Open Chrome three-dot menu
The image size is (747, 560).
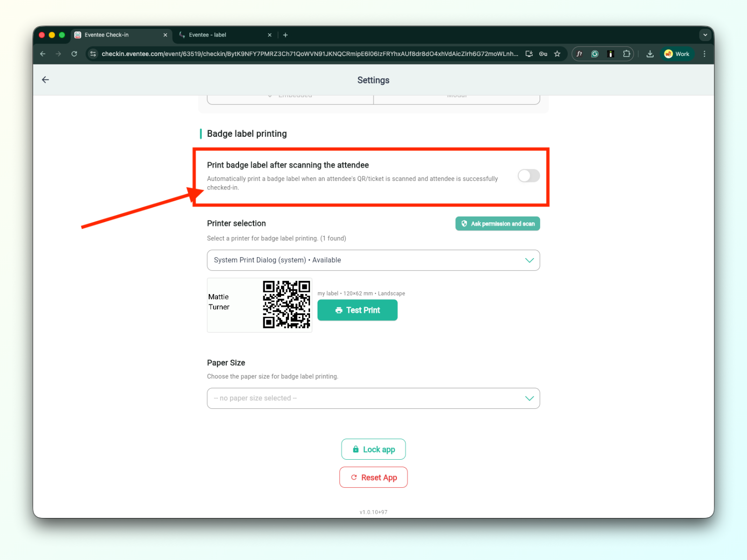tap(705, 54)
